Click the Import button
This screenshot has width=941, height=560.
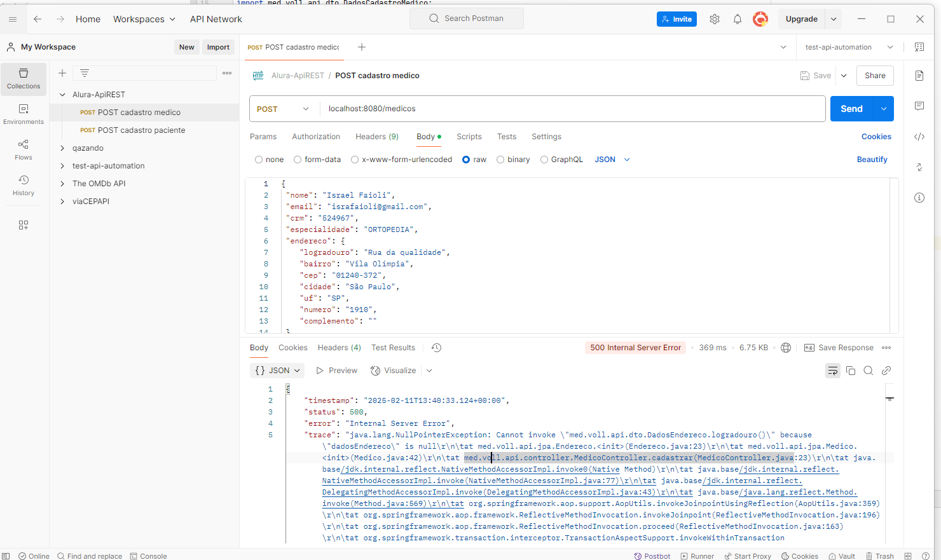click(218, 47)
